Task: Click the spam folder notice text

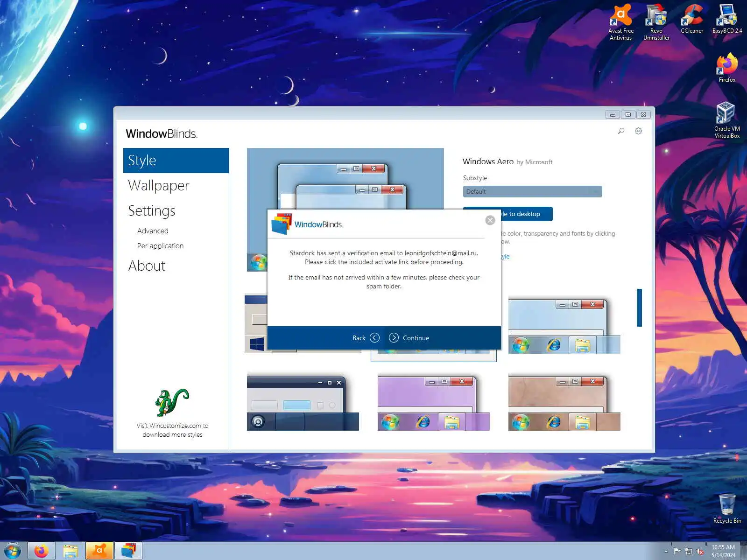Action: pos(384,282)
